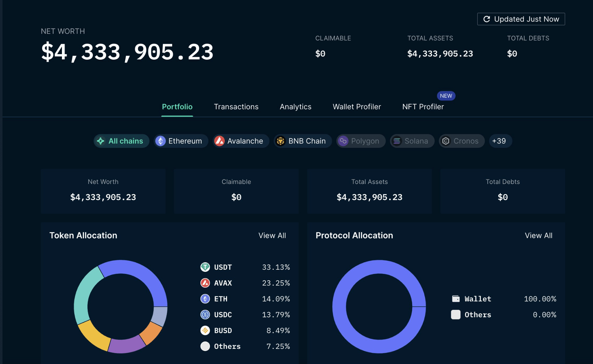Viewport: 593px width, 364px height.
Task: Open the NFT Profiler tab
Action: click(423, 107)
